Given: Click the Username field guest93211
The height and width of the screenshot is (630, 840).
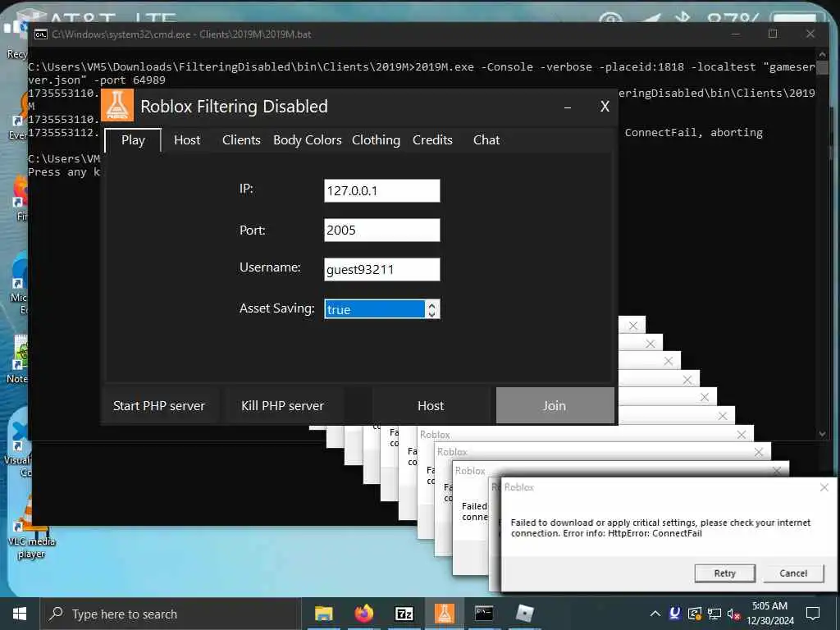Looking at the screenshot, I should 382,269.
